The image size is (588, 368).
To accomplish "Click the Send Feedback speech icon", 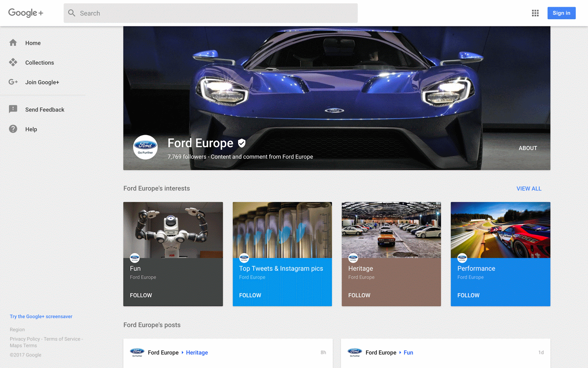I will click(x=13, y=109).
